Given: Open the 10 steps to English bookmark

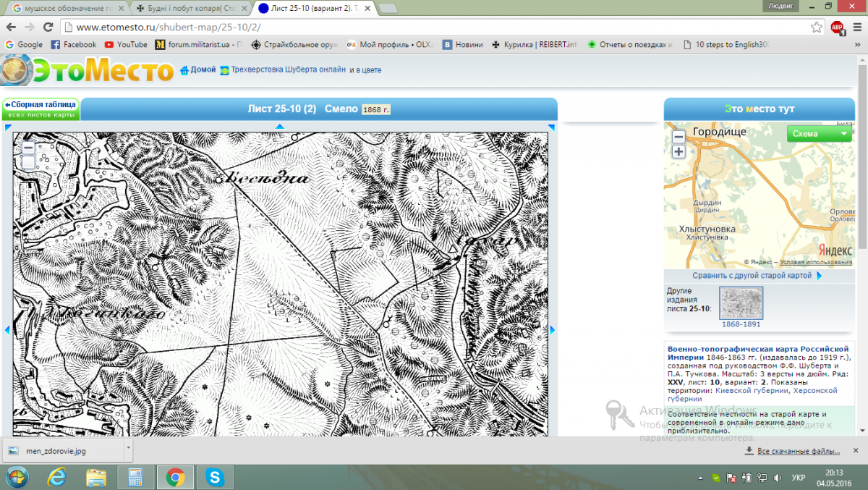Looking at the screenshot, I should [726, 44].
